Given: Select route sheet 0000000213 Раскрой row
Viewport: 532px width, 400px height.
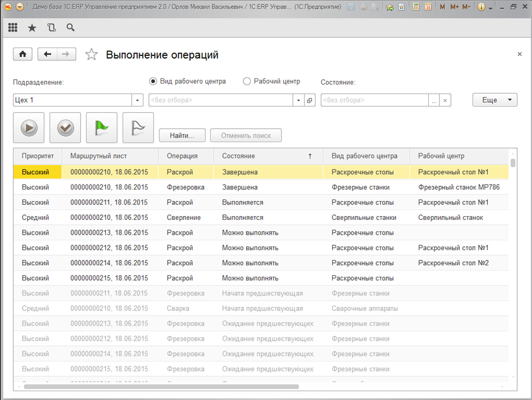Looking at the screenshot, I should pos(261,233).
